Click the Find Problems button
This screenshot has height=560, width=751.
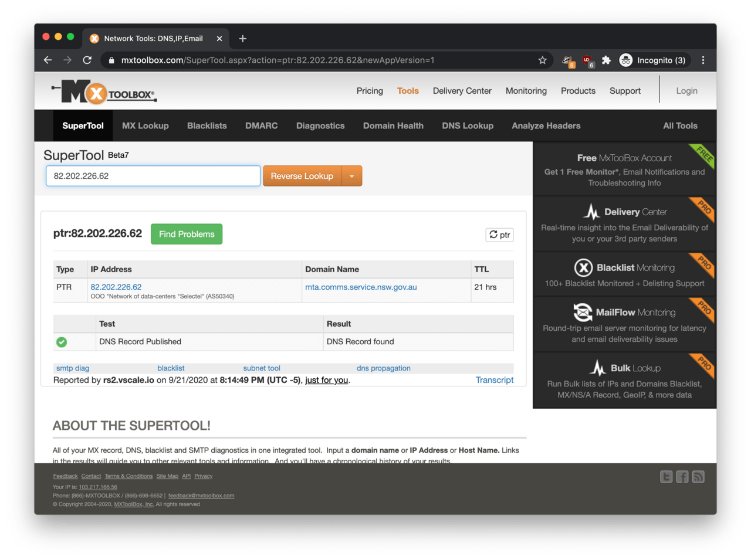pyautogui.click(x=187, y=234)
